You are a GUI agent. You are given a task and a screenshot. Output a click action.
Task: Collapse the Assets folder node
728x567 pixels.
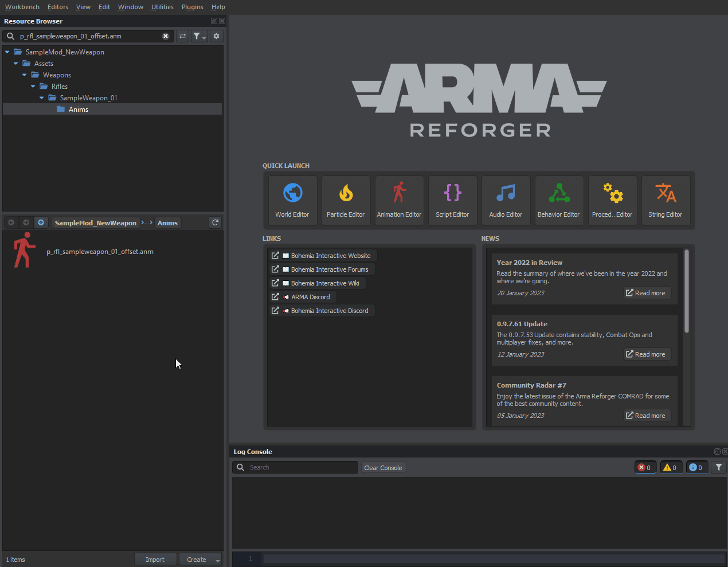[15, 64]
